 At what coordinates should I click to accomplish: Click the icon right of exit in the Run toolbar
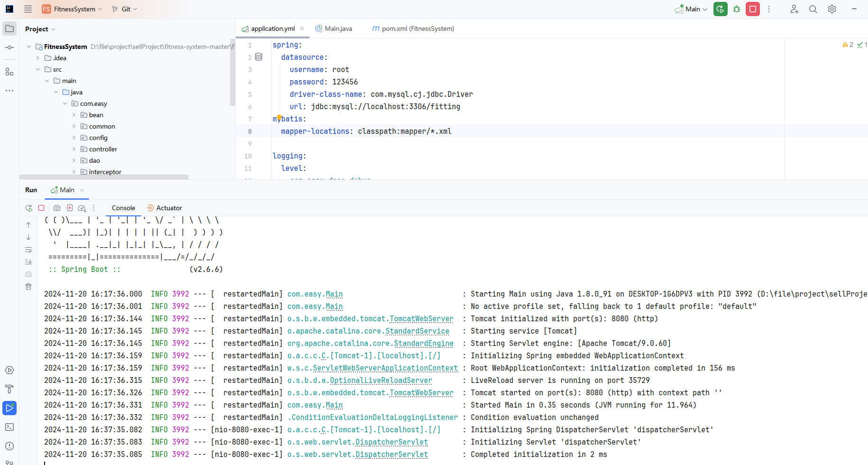tap(82, 208)
